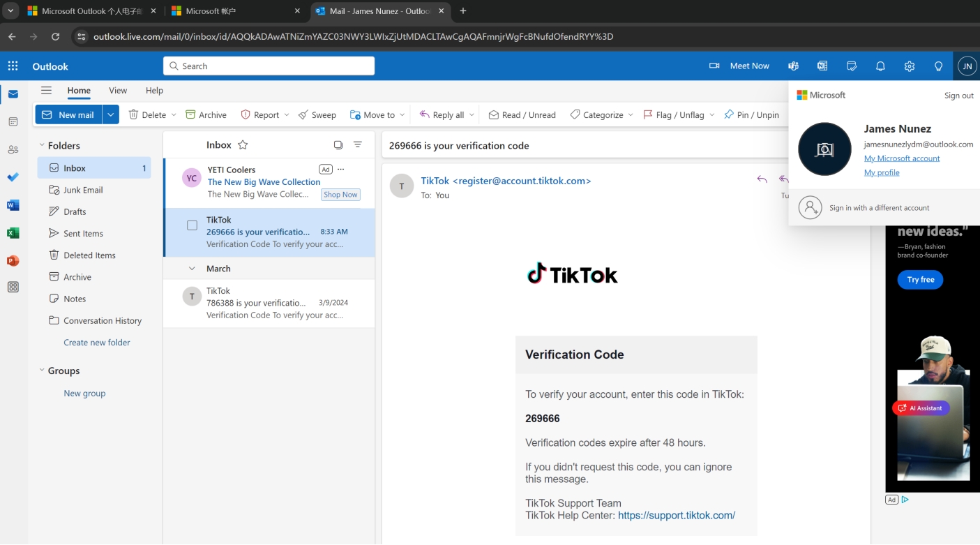Add Inbox to favorites with star
Image resolution: width=980 pixels, height=545 pixels.
click(243, 144)
